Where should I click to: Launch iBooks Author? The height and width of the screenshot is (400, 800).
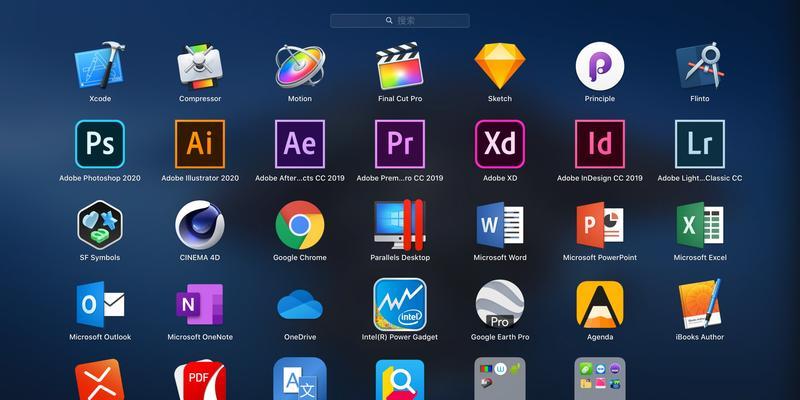(x=700, y=304)
